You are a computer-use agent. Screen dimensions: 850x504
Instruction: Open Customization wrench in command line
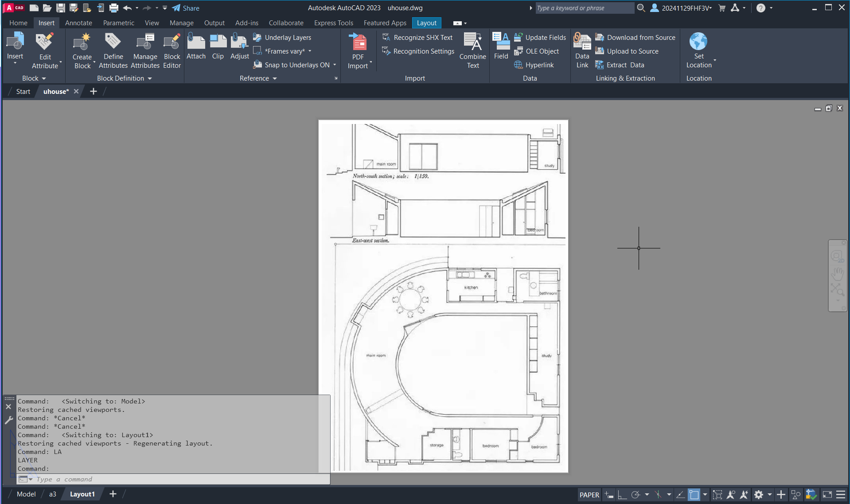8,420
